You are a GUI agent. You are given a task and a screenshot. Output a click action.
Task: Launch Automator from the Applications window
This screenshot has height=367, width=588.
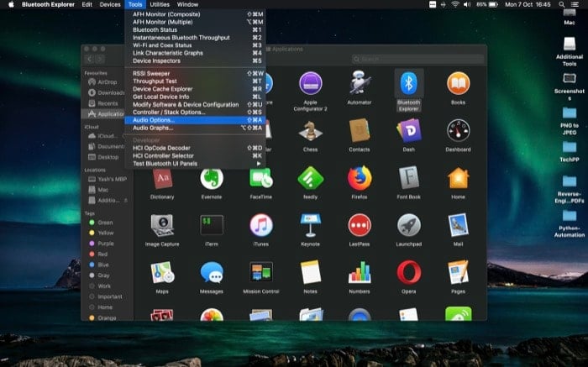tap(360, 82)
